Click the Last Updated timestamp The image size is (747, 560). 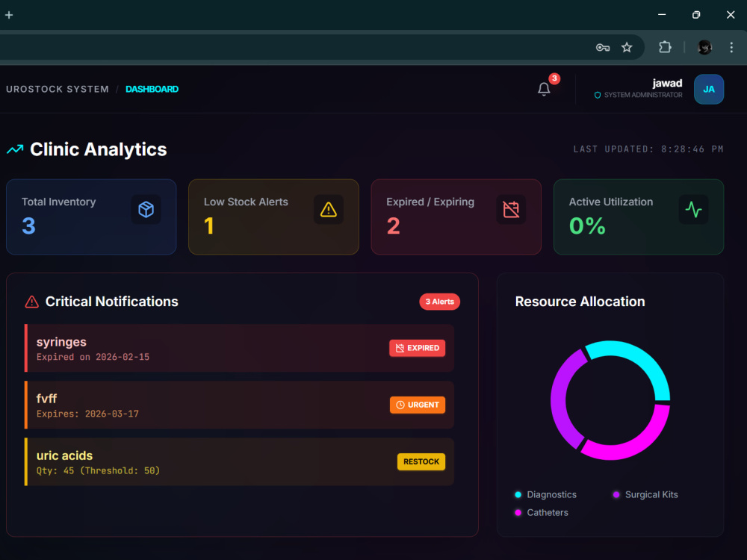pyautogui.click(x=648, y=149)
